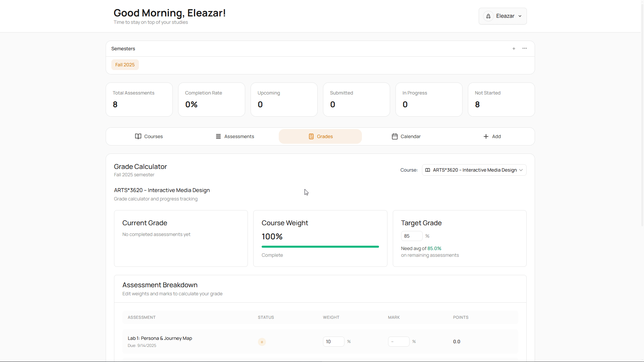Image resolution: width=644 pixels, height=362 pixels.
Task: Switch to the Calendar tab
Action: click(x=406, y=136)
